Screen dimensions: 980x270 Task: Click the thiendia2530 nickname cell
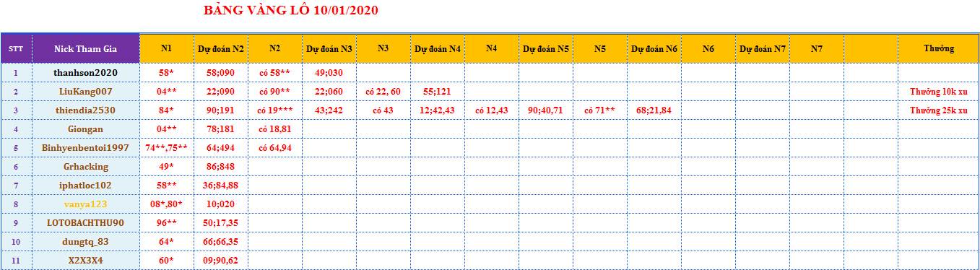point(85,110)
